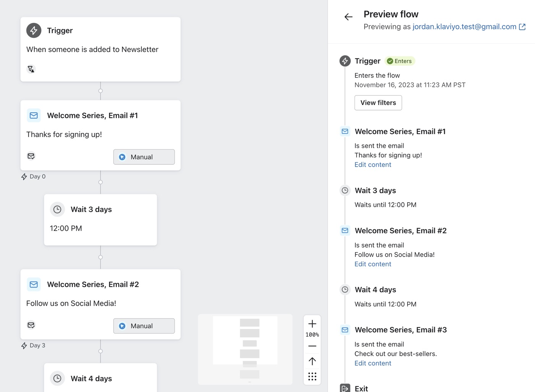The height and width of the screenshot is (392, 535).
Task: Select the Wait 3 days canvas card
Action: click(100, 220)
